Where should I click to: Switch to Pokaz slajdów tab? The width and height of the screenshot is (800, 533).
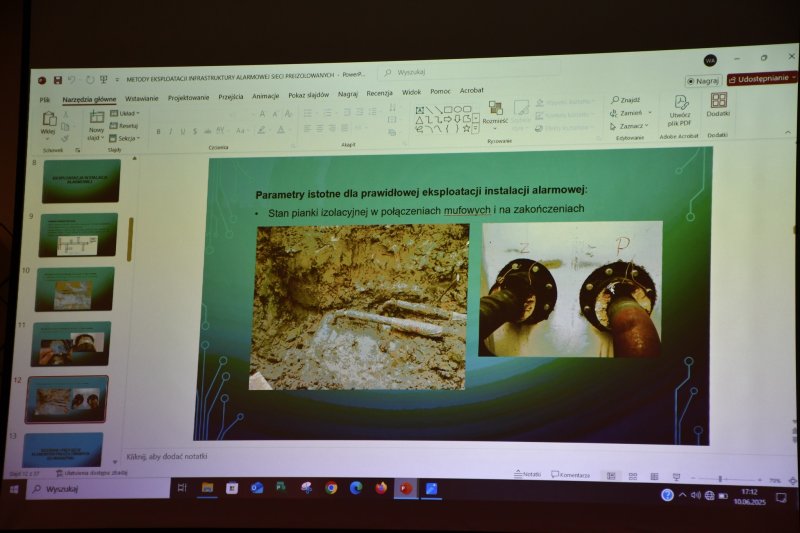coord(308,95)
